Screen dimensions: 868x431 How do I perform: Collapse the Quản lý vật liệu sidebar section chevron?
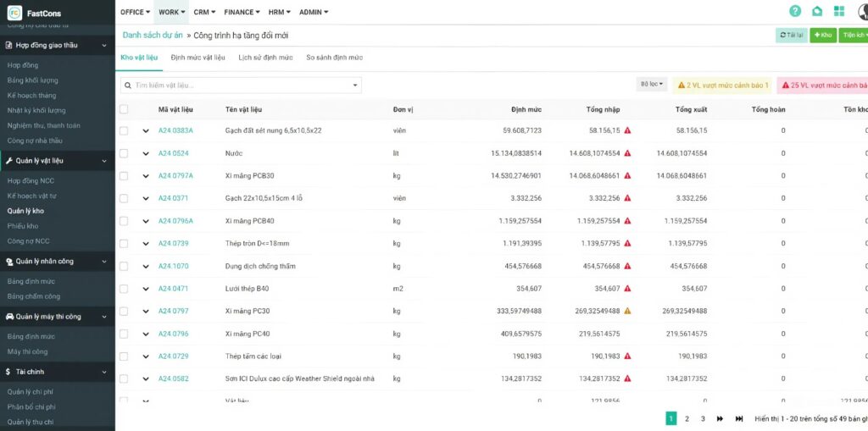[x=104, y=161]
